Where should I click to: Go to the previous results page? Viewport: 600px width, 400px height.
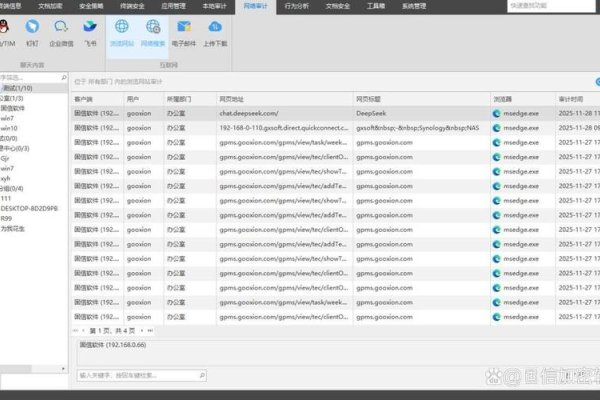pos(83,330)
